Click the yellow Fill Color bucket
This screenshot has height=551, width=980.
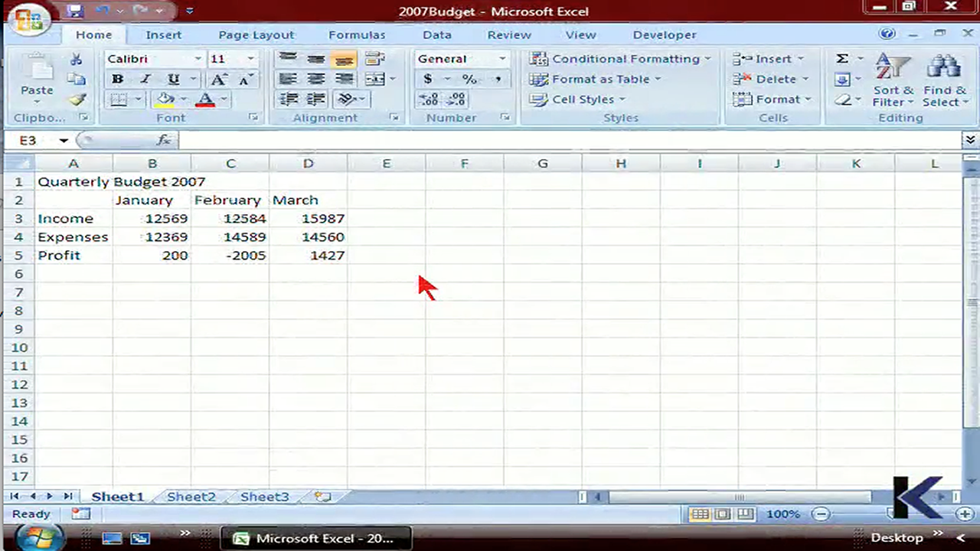[x=164, y=99]
